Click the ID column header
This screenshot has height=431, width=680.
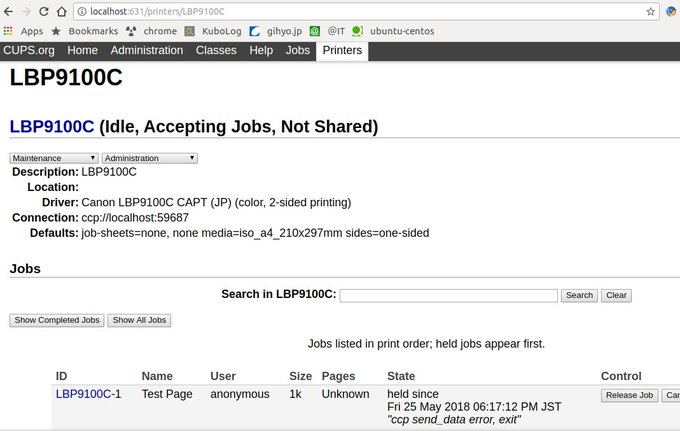[x=62, y=376]
